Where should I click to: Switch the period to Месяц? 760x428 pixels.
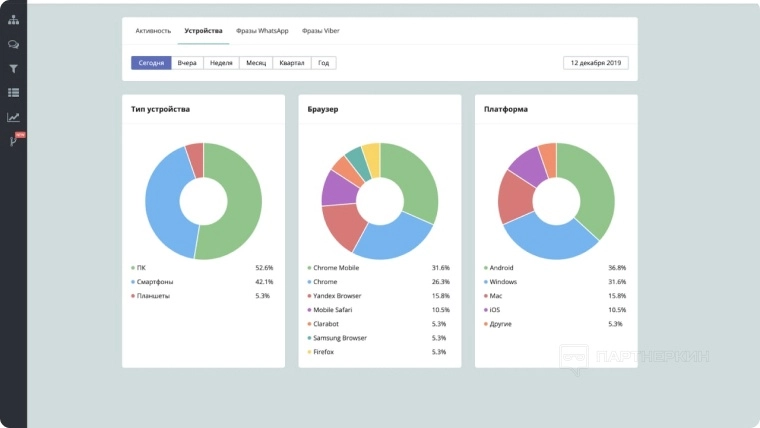256,63
